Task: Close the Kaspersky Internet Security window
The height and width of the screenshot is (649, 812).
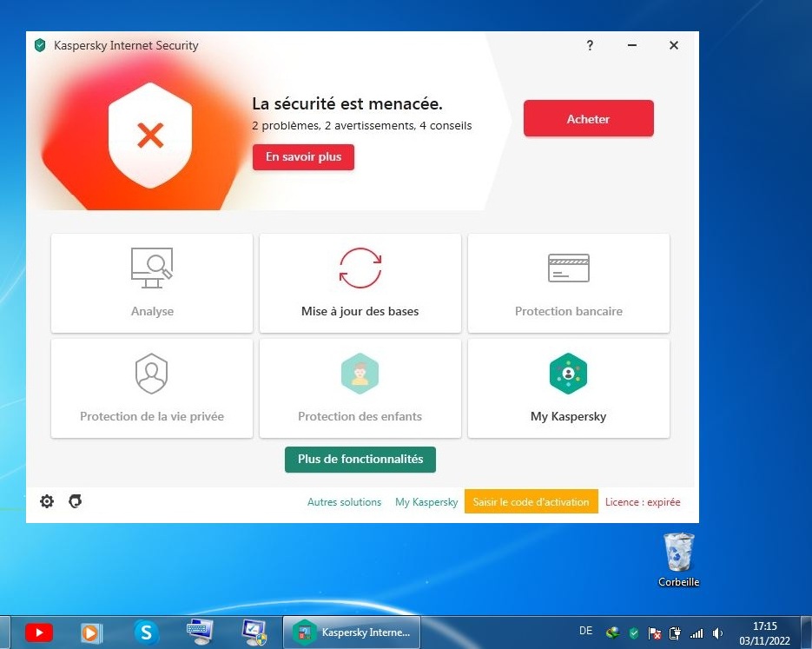Action: 674,45
